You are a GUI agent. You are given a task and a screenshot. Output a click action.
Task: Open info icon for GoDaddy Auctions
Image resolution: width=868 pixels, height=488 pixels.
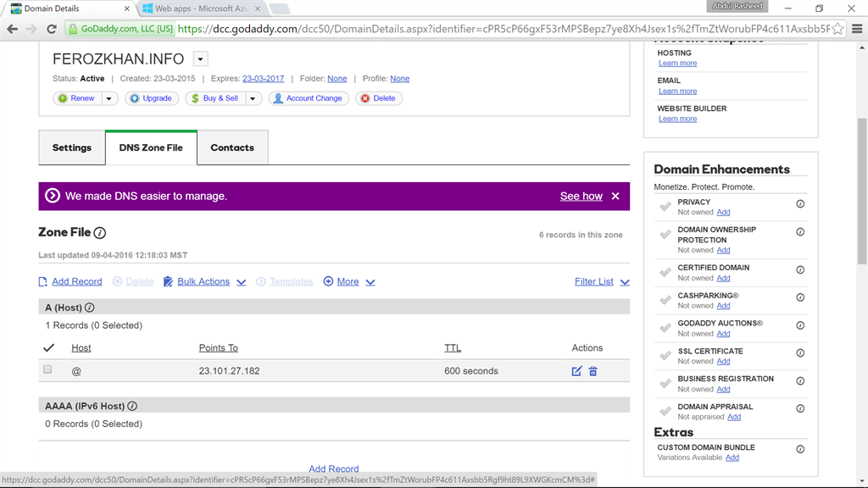[800, 325]
